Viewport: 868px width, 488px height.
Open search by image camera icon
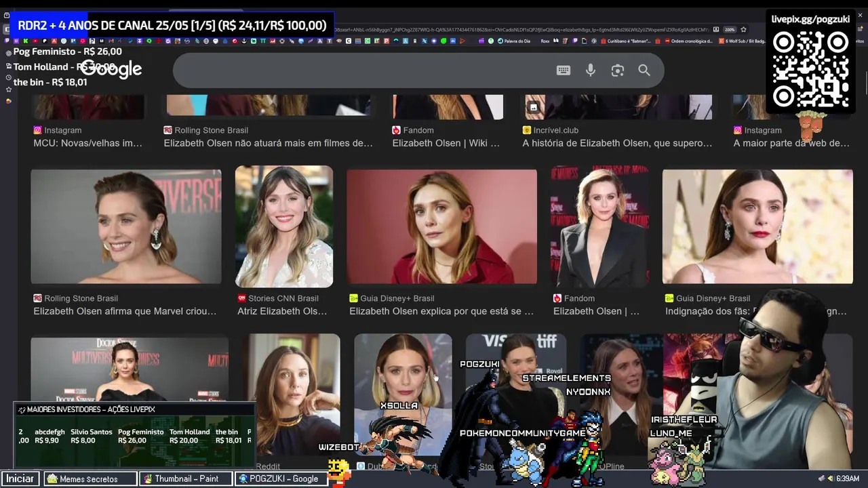(617, 70)
